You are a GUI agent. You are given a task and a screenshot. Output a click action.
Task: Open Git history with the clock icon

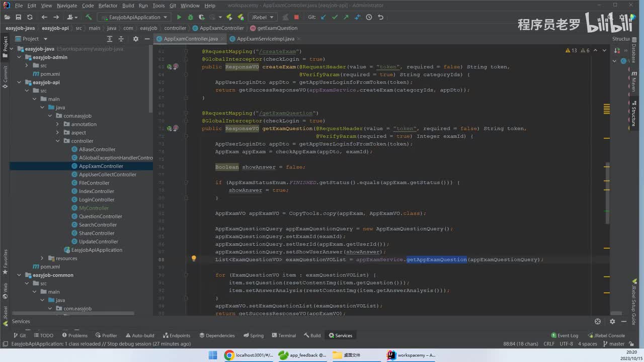pyautogui.click(x=369, y=17)
